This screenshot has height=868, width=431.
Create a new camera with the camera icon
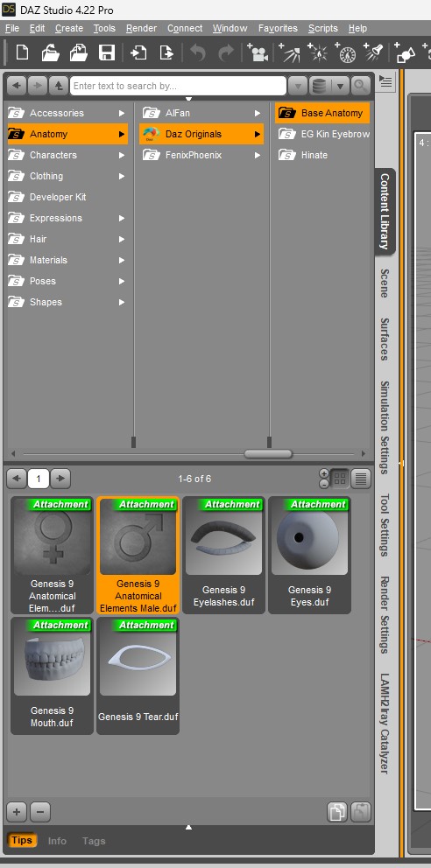pos(257,52)
